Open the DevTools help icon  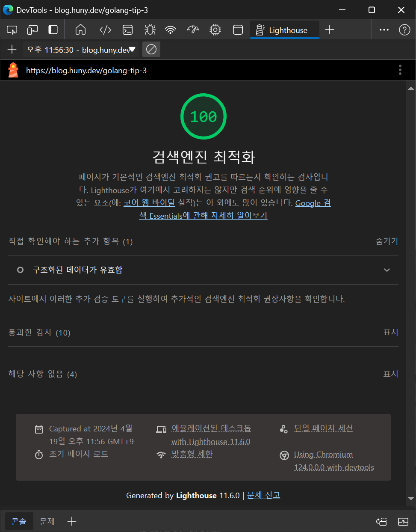coord(404,30)
